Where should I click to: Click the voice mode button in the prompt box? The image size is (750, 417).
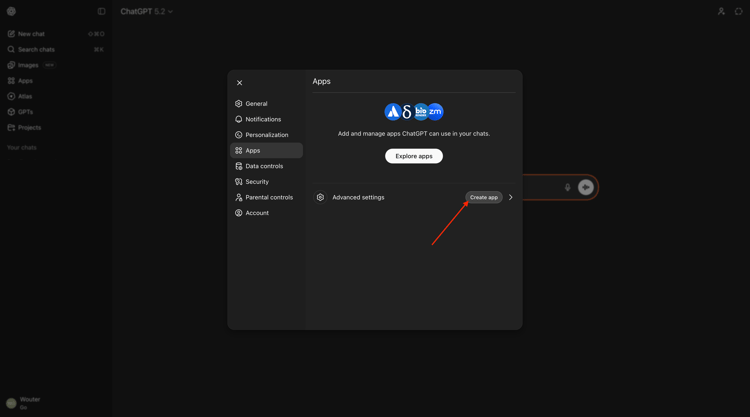coord(585,187)
